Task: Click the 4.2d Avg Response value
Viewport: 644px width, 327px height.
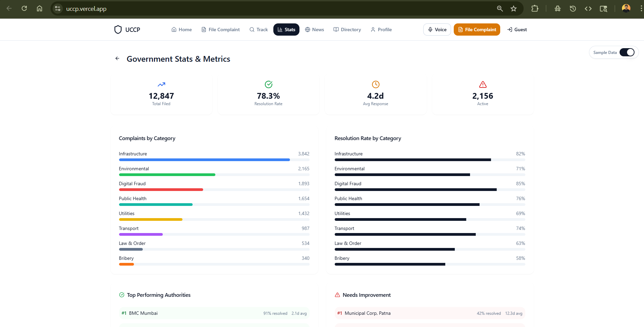Action: (x=375, y=96)
